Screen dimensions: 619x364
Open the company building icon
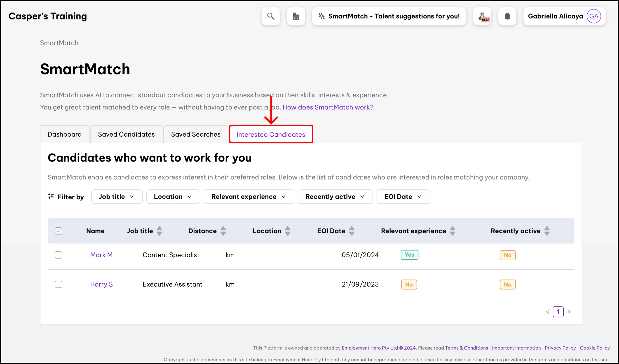(x=296, y=16)
